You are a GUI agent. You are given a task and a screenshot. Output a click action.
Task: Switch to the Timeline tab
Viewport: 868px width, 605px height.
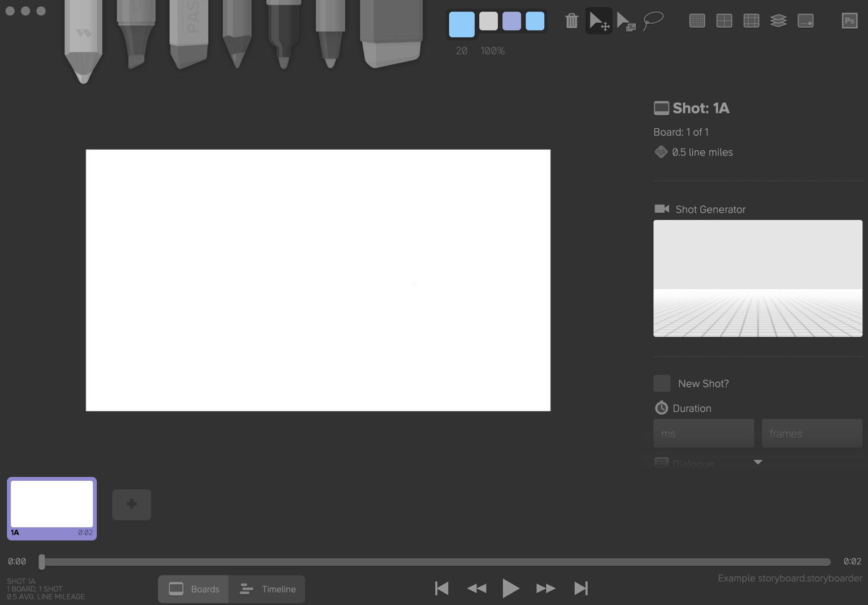point(267,589)
